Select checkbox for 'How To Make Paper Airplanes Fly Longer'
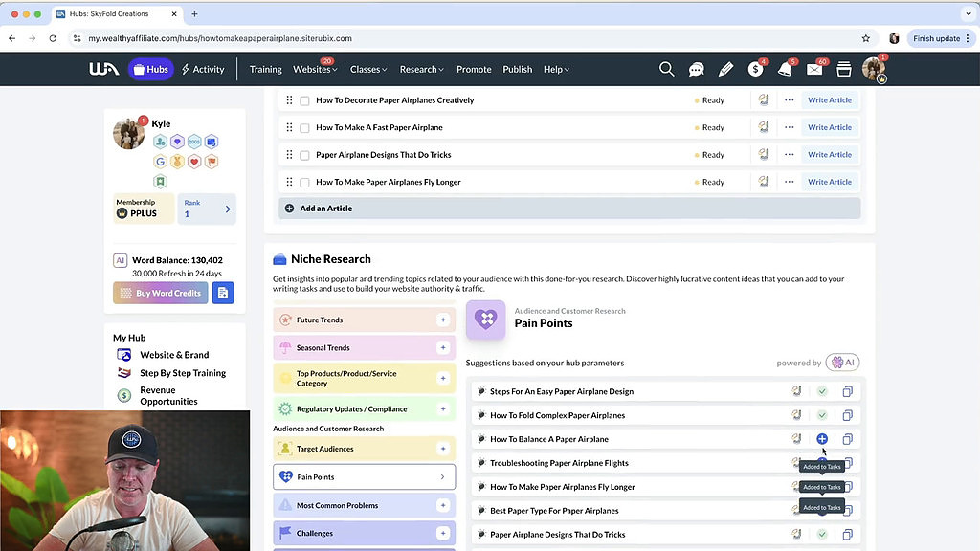 (304, 182)
